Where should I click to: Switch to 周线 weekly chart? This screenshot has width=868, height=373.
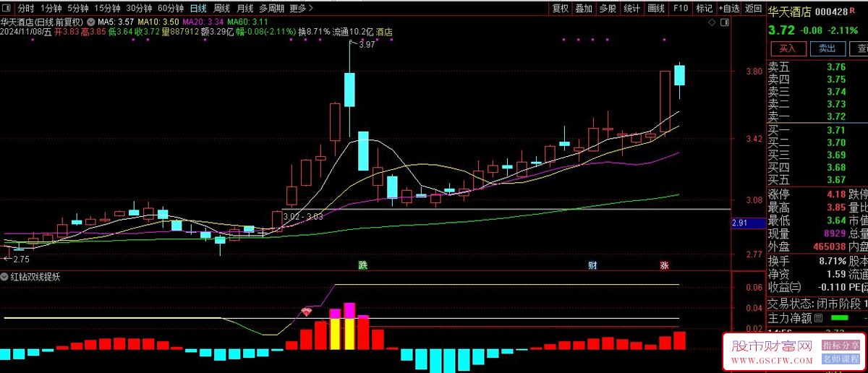coord(223,9)
